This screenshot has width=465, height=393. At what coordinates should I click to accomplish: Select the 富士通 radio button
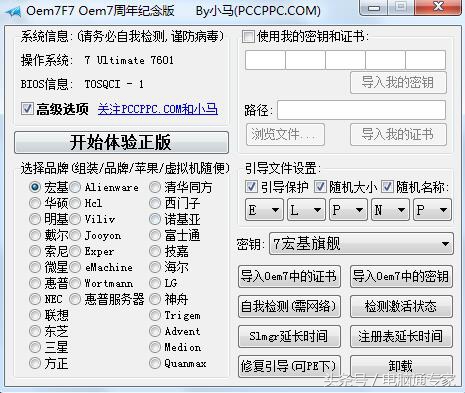(x=155, y=235)
